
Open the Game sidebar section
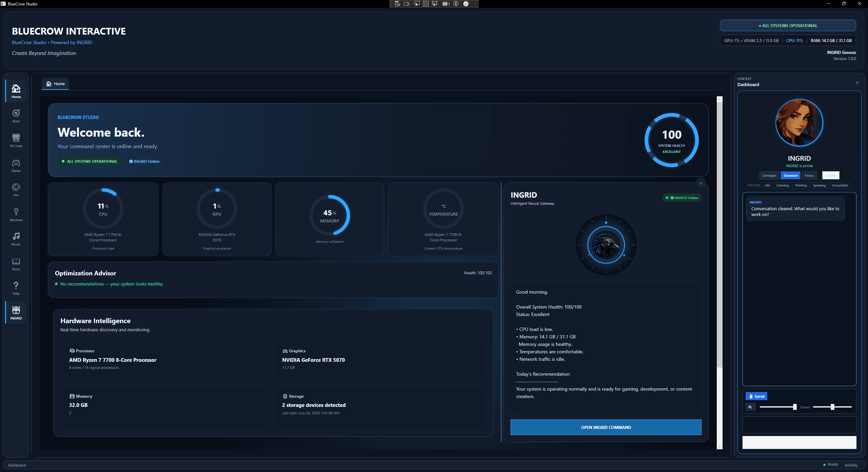(x=16, y=165)
